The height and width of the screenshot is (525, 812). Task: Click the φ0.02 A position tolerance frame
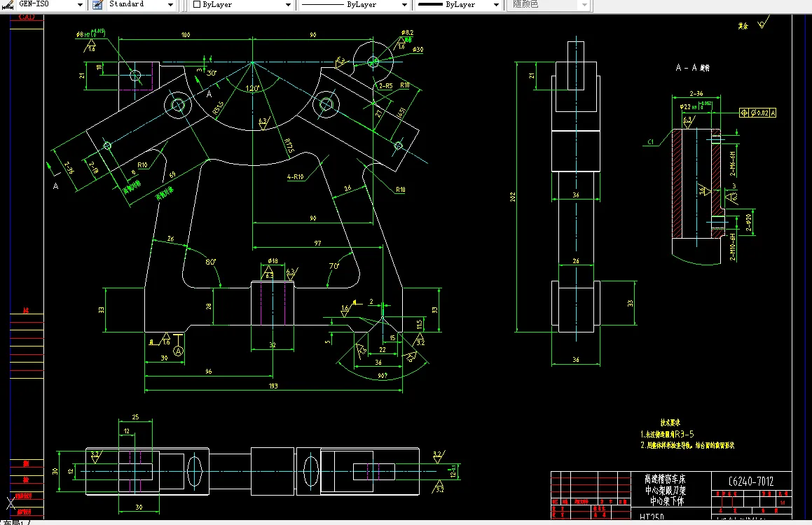757,113
